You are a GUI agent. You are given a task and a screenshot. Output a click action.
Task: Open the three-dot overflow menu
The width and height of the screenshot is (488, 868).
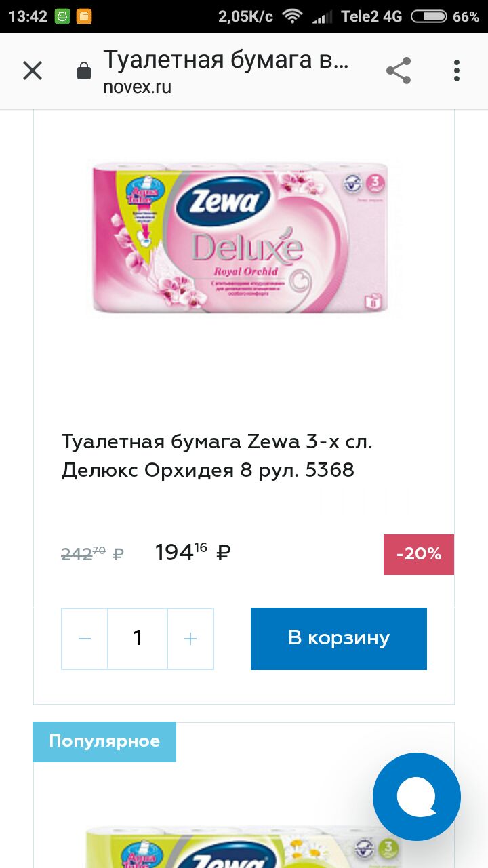click(457, 71)
